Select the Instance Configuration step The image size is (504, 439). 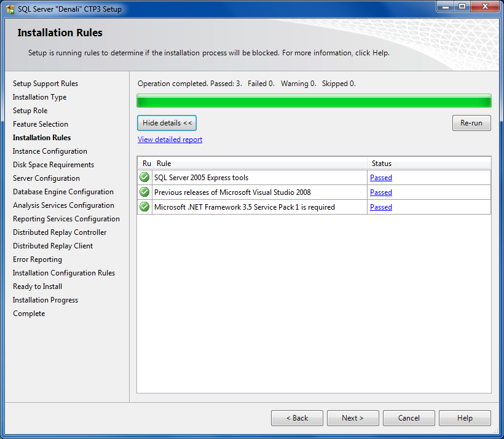tap(50, 151)
